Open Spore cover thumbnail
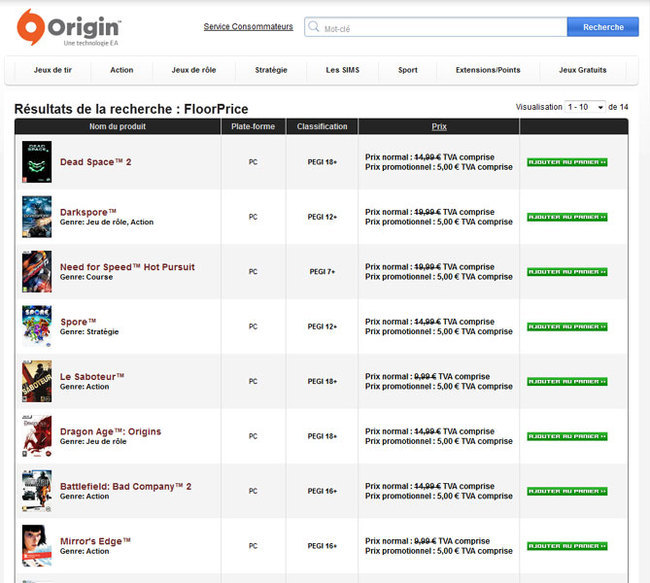650x583 pixels. tap(37, 326)
